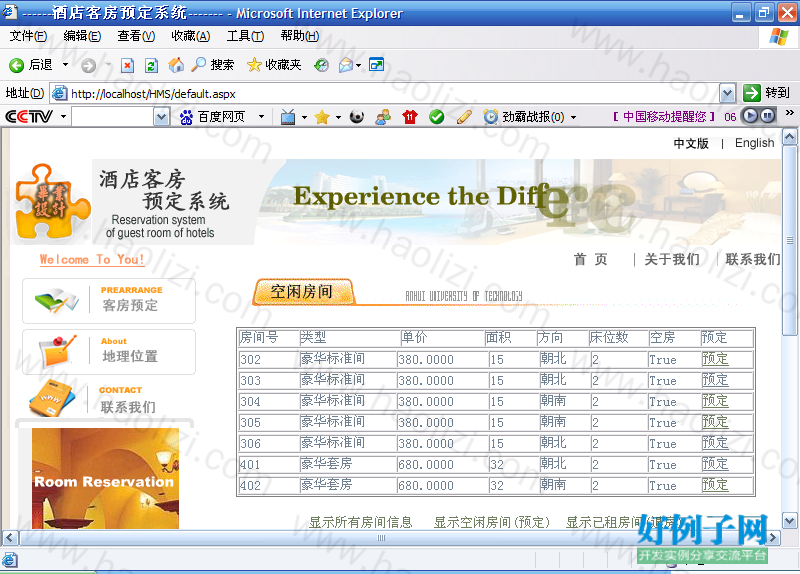Click the Room Reservation image thumbnail
Image resolution: width=800 pixels, height=574 pixels.
[105, 478]
